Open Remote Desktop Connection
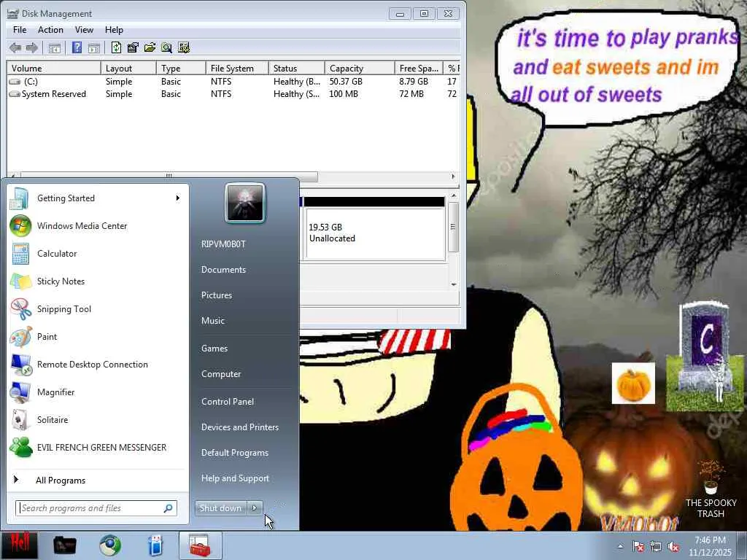 [x=98, y=365]
